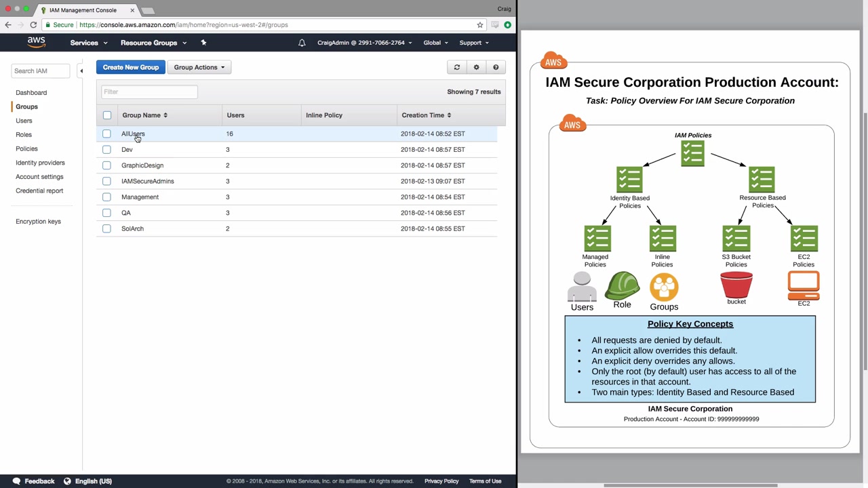The width and height of the screenshot is (868, 488).
Task: Open Policies in IAM sidebar
Action: pyautogui.click(x=26, y=148)
